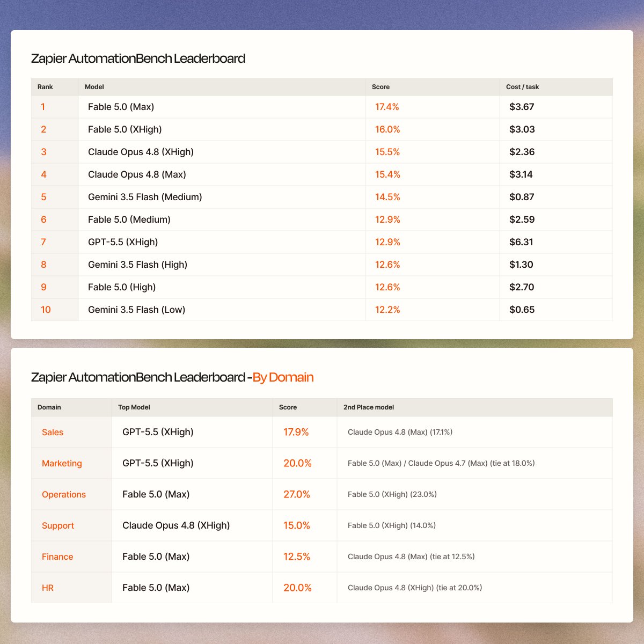Screen dimensions: 644x644
Task: Click the Operations score '27.0%'
Action: [297, 494]
